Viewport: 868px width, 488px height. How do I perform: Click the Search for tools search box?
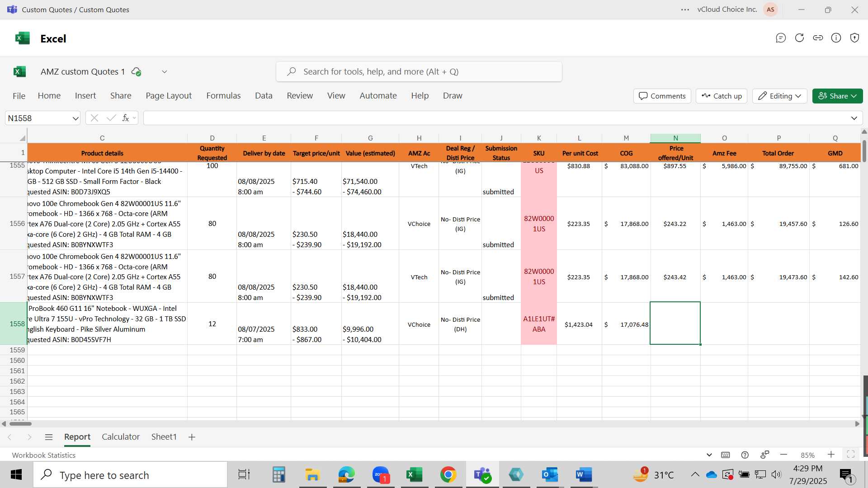click(x=419, y=71)
